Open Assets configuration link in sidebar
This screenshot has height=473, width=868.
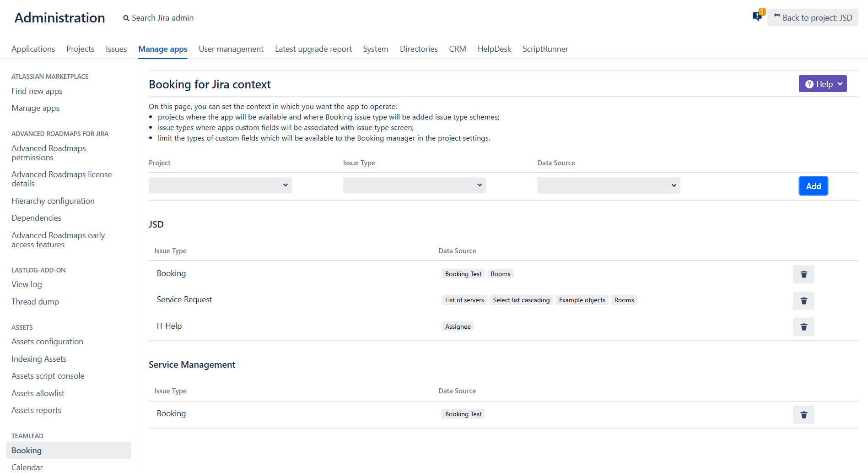(47, 342)
